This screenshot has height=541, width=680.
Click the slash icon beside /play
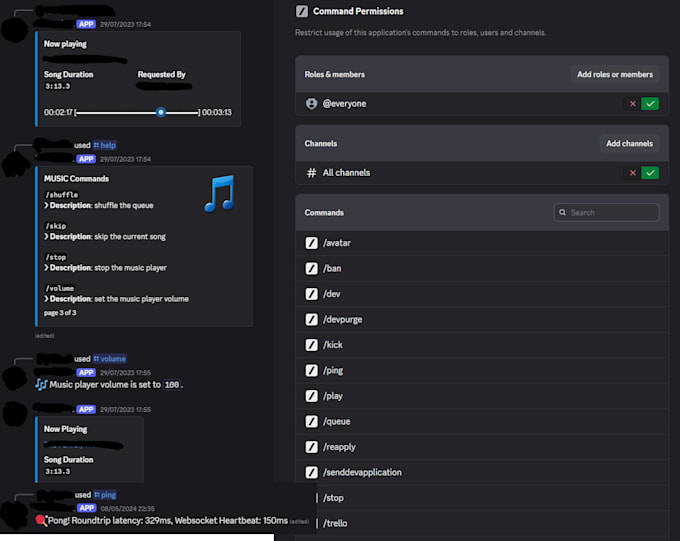tap(311, 396)
